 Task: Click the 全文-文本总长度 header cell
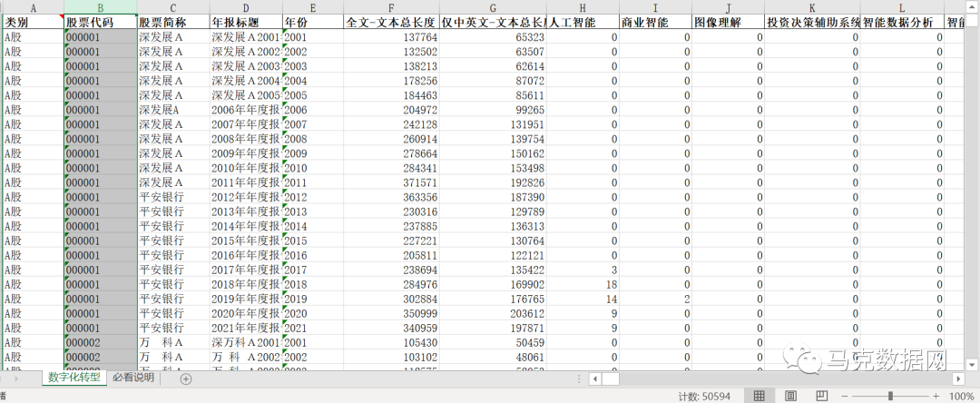[x=391, y=22]
